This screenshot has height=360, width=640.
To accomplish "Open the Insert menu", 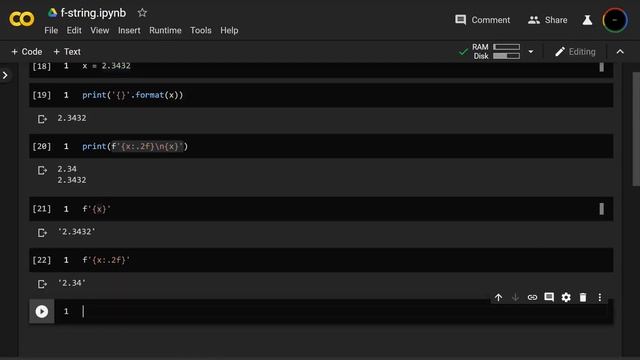I will click(129, 31).
